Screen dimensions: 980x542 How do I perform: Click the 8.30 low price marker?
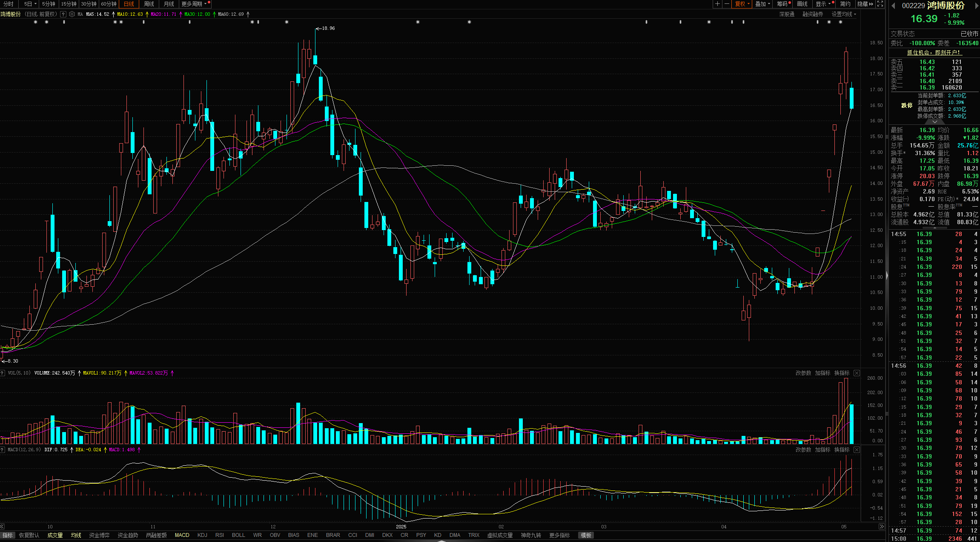10,361
